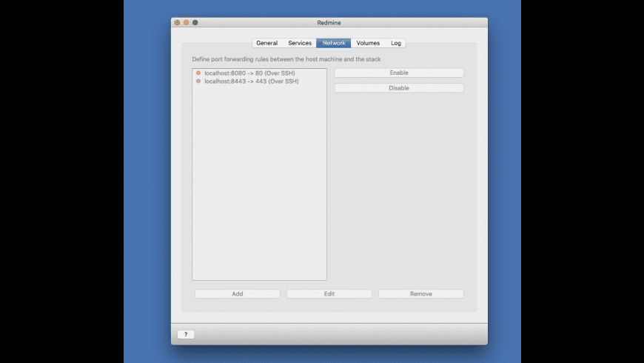Click the Enable button
Viewport: 644px width, 363px height.
[399, 73]
